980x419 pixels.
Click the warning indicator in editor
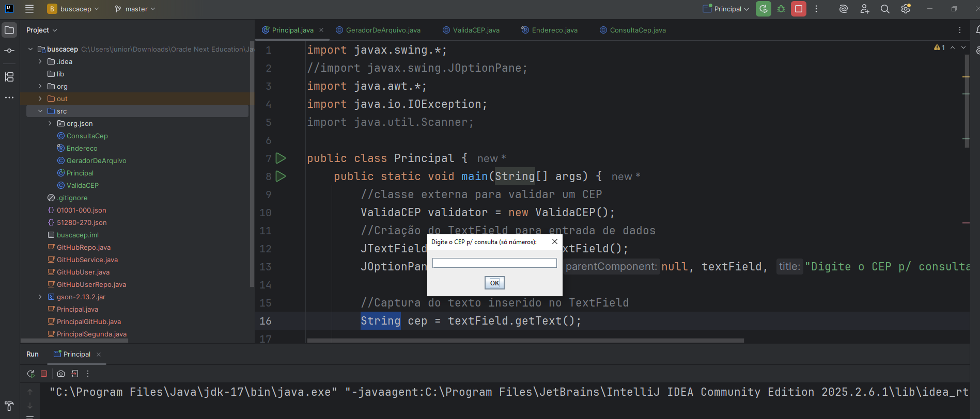coord(940,47)
